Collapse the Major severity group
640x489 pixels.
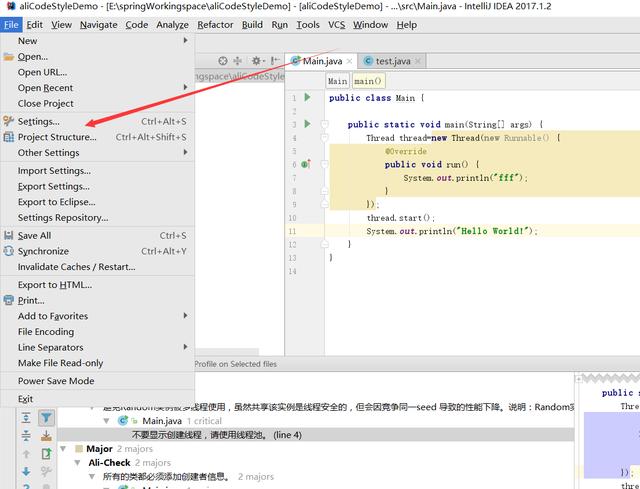[63, 449]
